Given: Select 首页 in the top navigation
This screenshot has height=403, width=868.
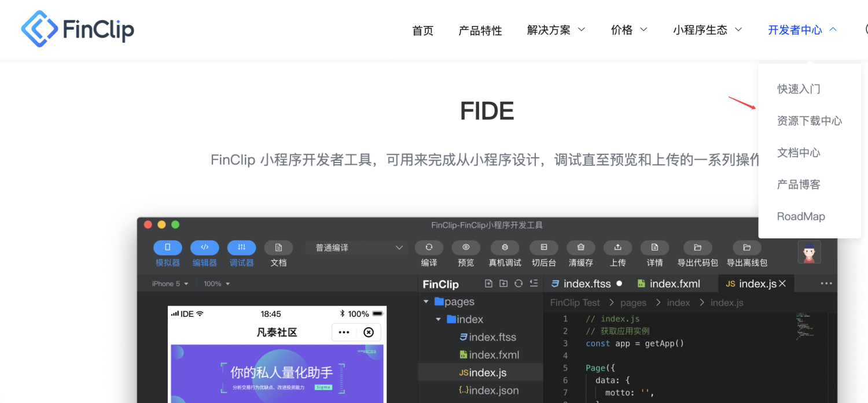Looking at the screenshot, I should [422, 31].
